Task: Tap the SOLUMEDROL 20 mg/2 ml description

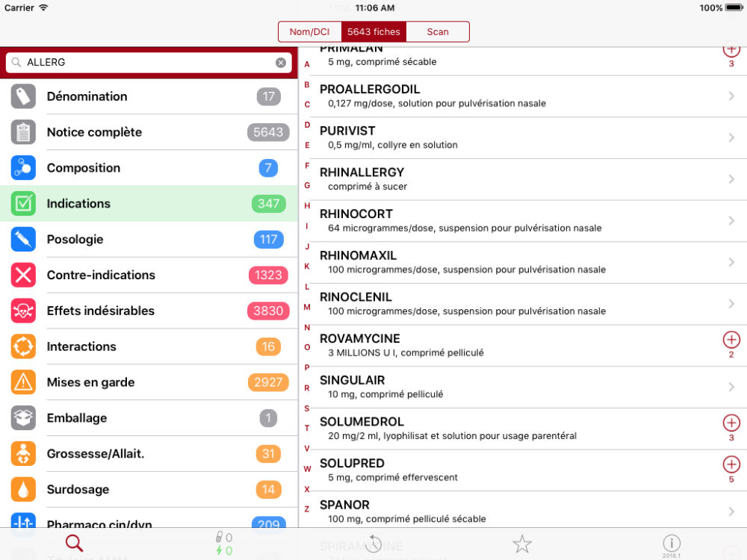Action: point(452,436)
